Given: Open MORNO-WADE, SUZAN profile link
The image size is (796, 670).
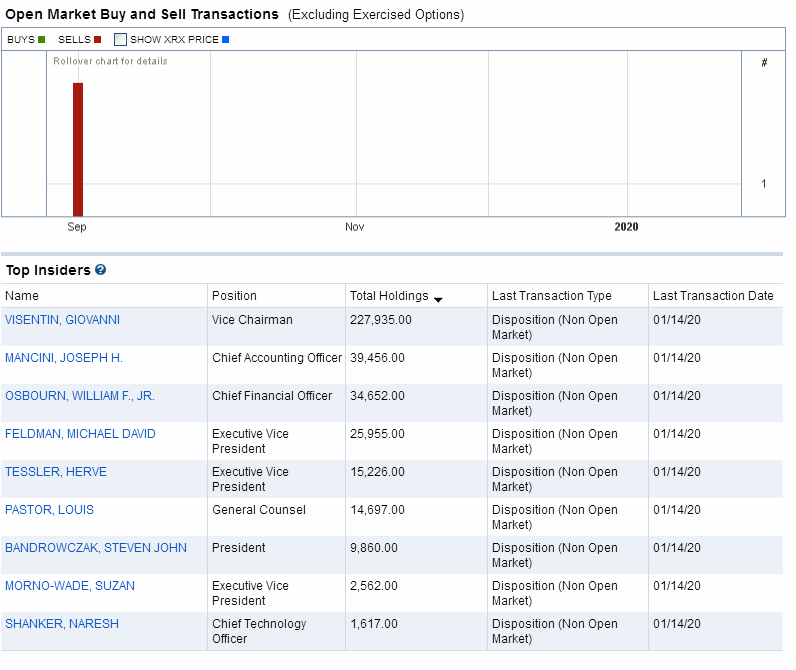Looking at the screenshot, I should [x=70, y=586].
